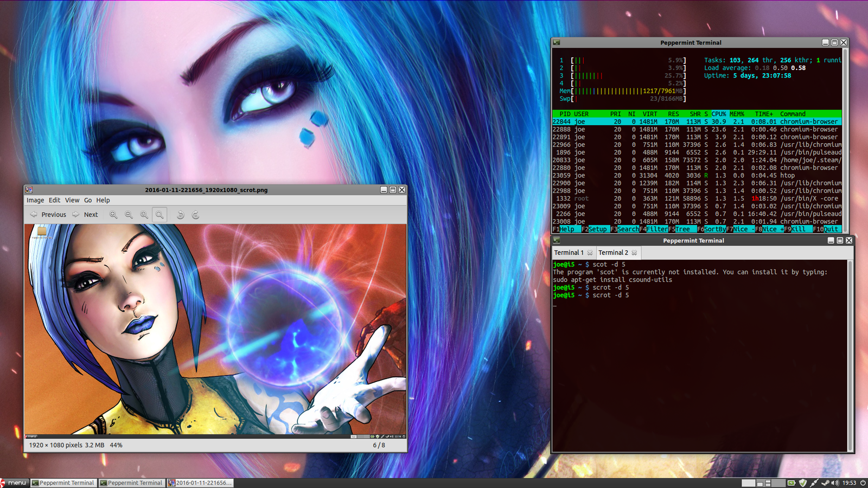Switch to the last workspace in pager

tap(778, 483)
